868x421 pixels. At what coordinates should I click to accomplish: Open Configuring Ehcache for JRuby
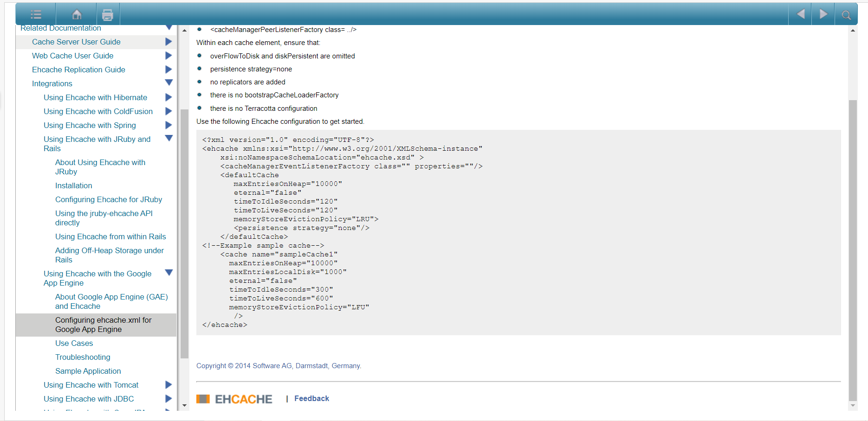(109, 199)
